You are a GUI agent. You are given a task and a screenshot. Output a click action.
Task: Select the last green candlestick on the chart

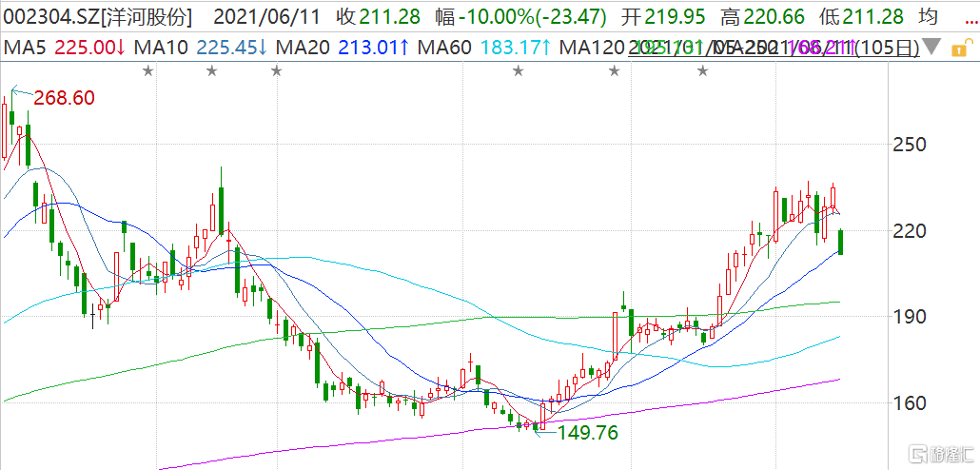[x=841, y=242]
